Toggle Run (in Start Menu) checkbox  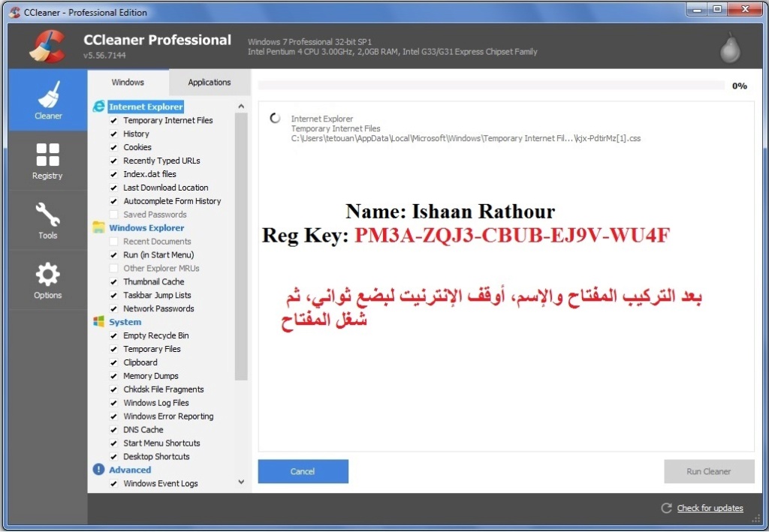click(x=114, y=254)
